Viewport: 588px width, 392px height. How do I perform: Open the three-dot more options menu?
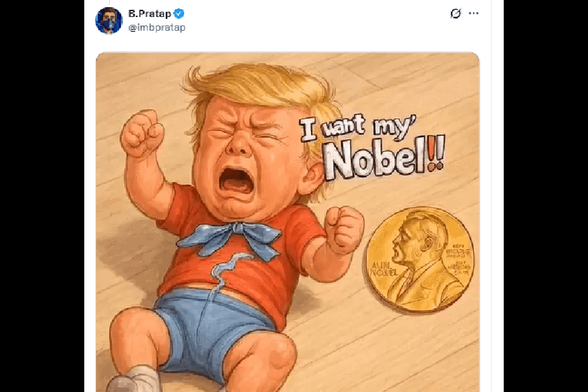pos(474,14)
